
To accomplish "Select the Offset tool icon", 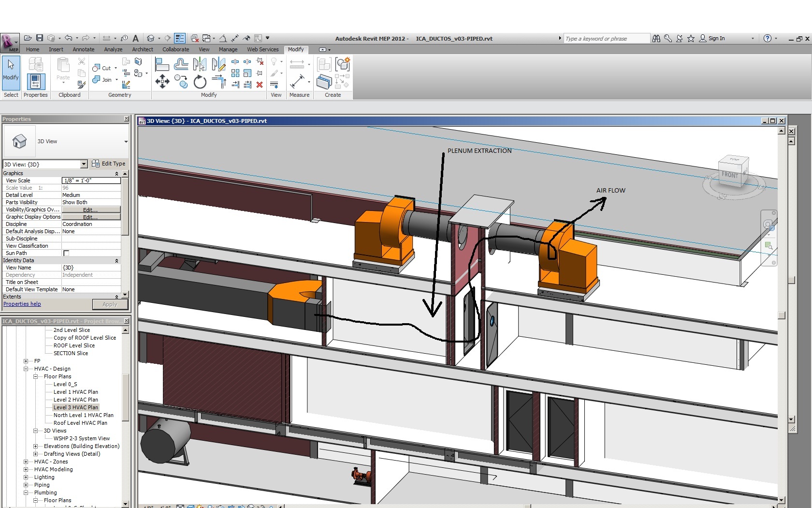I will coord(181,64).
